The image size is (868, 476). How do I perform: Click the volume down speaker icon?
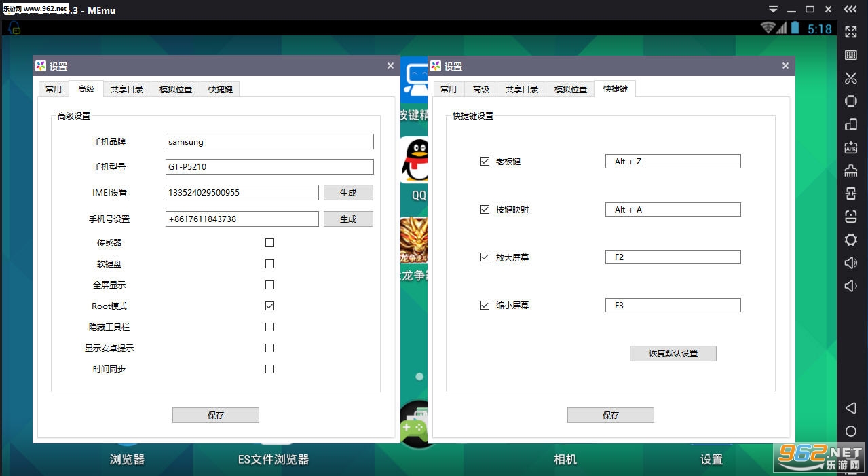[x=850, y=286]
